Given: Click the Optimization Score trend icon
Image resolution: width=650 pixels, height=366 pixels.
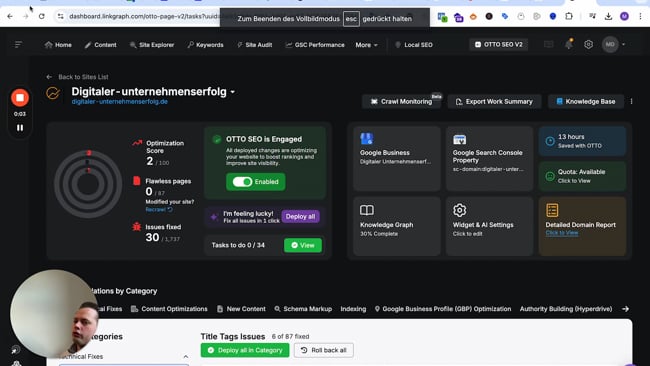Looking at the screenshot, I should coord(137,143).
